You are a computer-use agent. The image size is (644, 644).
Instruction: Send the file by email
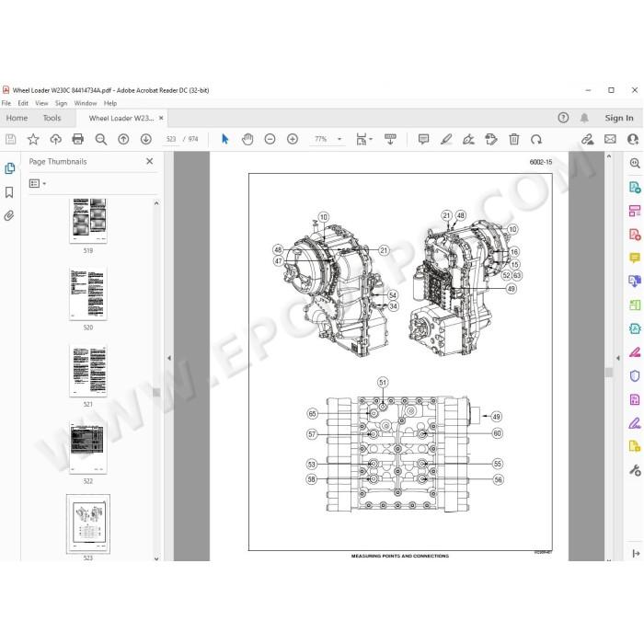pos(610,139)
